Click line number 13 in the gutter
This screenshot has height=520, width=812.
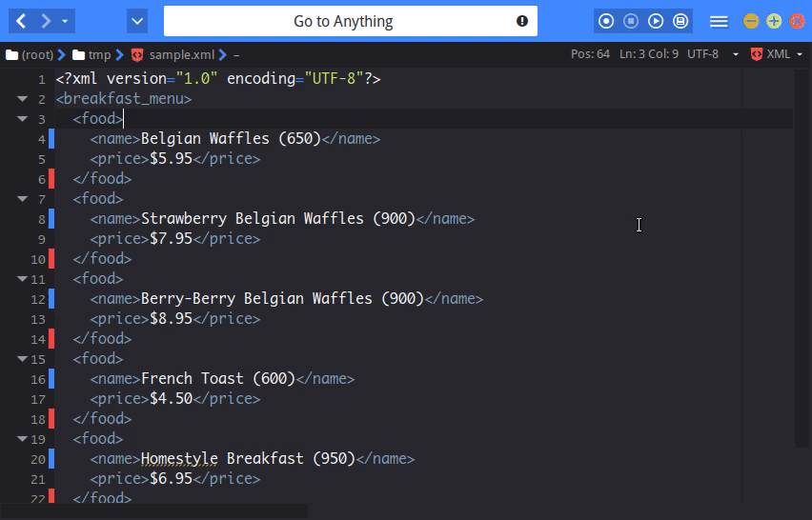(x=38, y=319)
